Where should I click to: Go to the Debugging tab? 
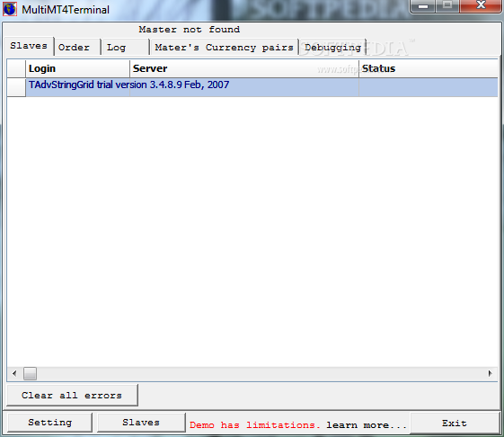(332, 48)
